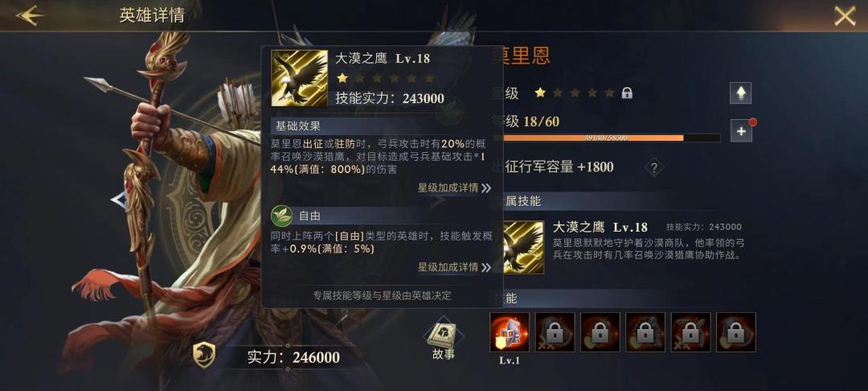868x391 pixels.
Task: Click the eagle skill icon in the popup
Action: pos(300,78)
